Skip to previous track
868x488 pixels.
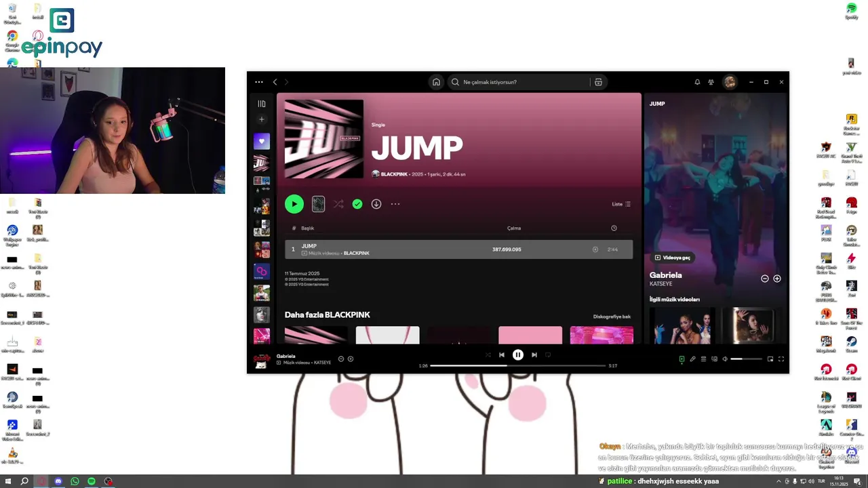click(502, 354)
